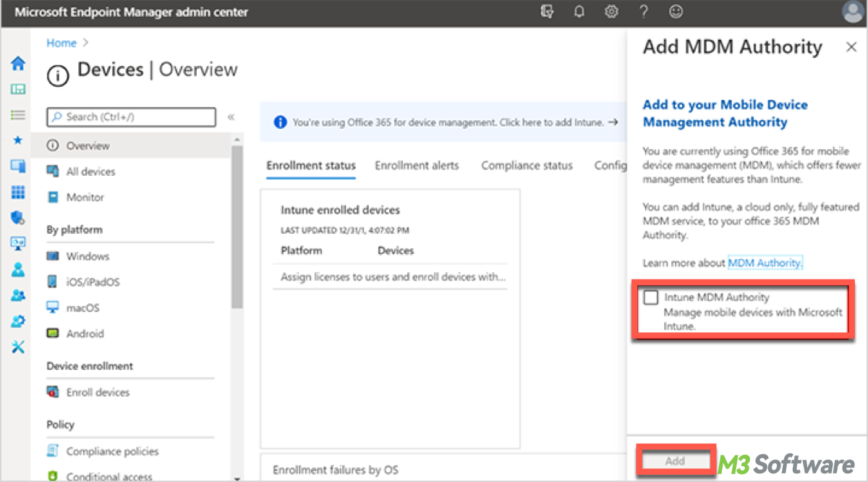868x482 pixels.
Task: Click the Android platform icon
Action: [53, 334]
